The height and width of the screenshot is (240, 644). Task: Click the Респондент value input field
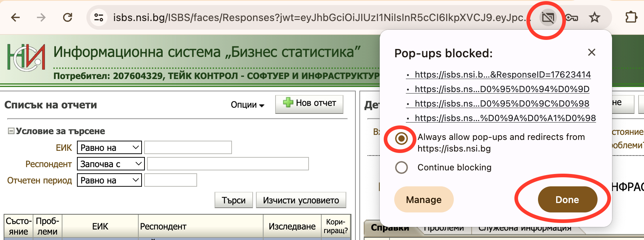coord(228,164)
